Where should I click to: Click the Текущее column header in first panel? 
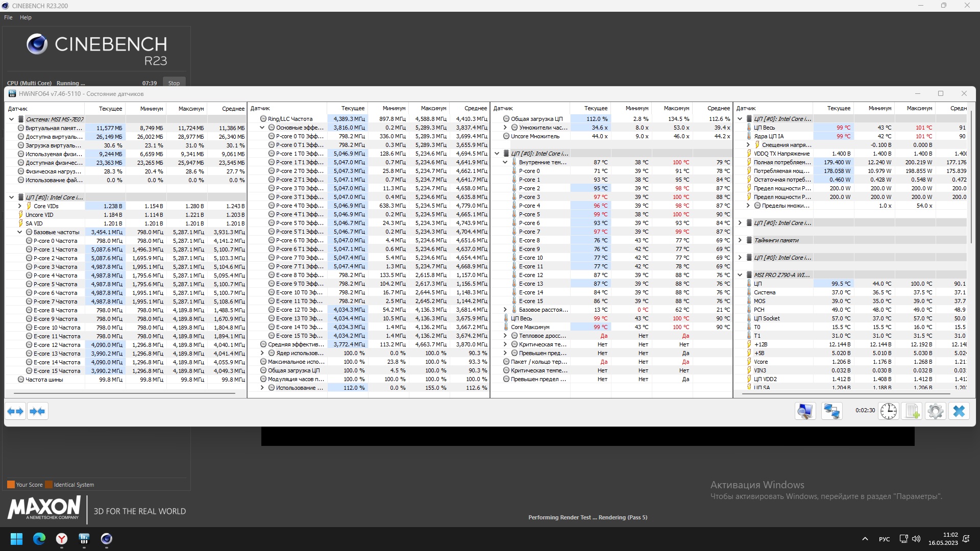110,109
